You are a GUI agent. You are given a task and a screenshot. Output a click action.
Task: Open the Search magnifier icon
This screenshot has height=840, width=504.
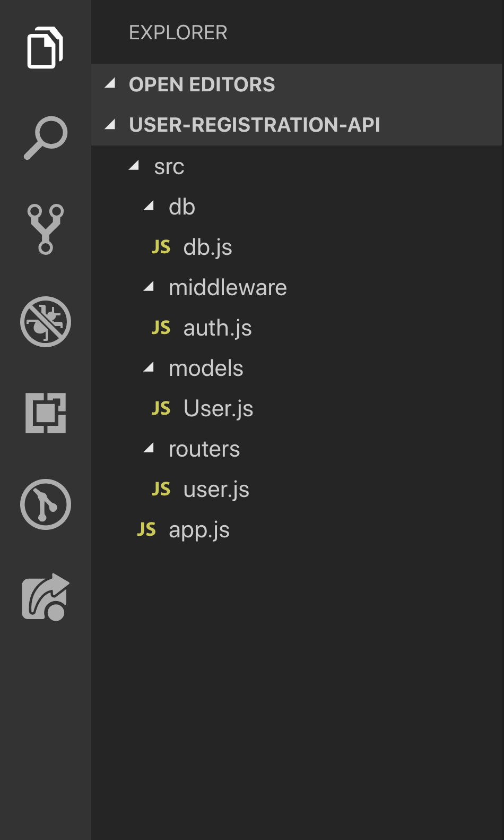point(46,138)
